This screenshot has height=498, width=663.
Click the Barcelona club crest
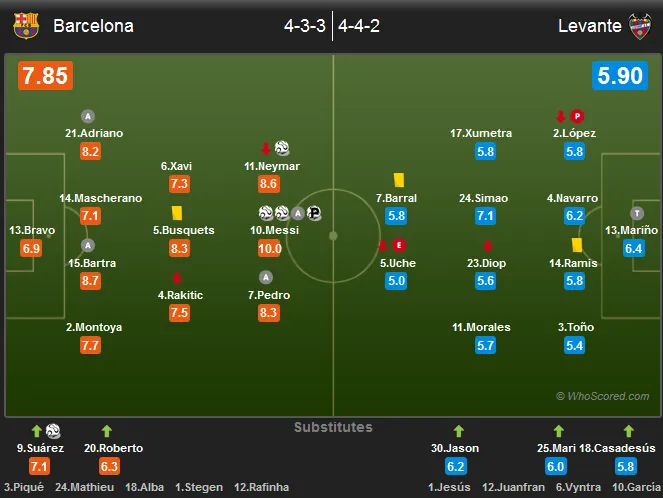(26, 25)
